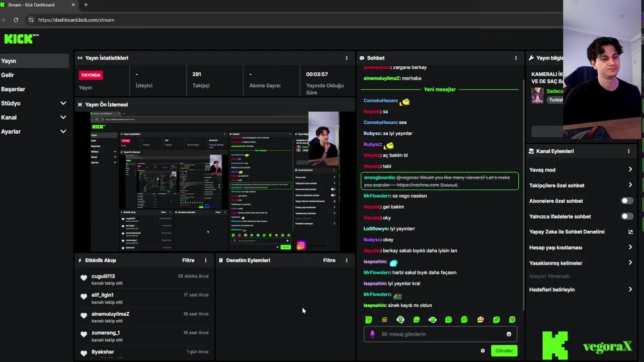Screen dimensions: 644x362
Task: Pick the sixth quick emote in chat
Action: [x=448, y=319]
